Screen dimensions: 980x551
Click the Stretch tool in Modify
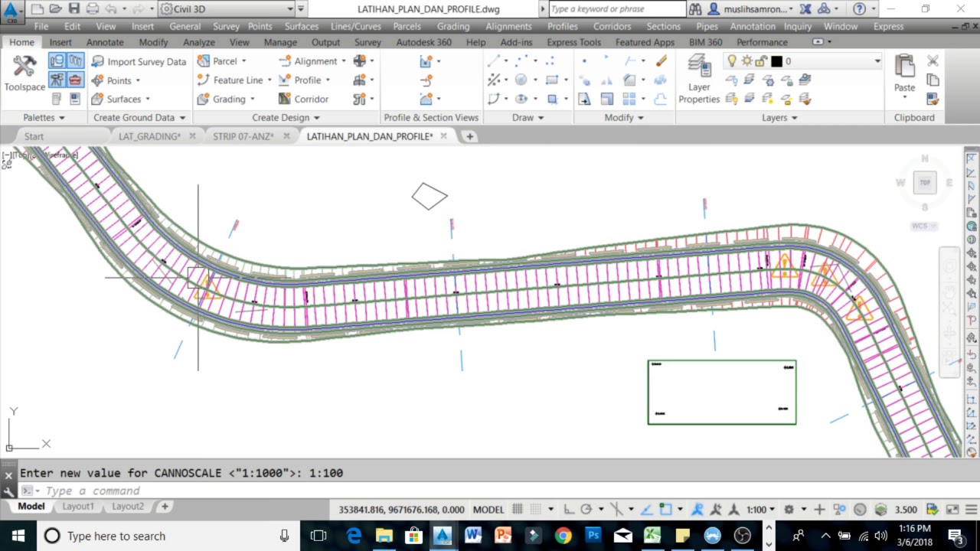[x=584, y=99]
